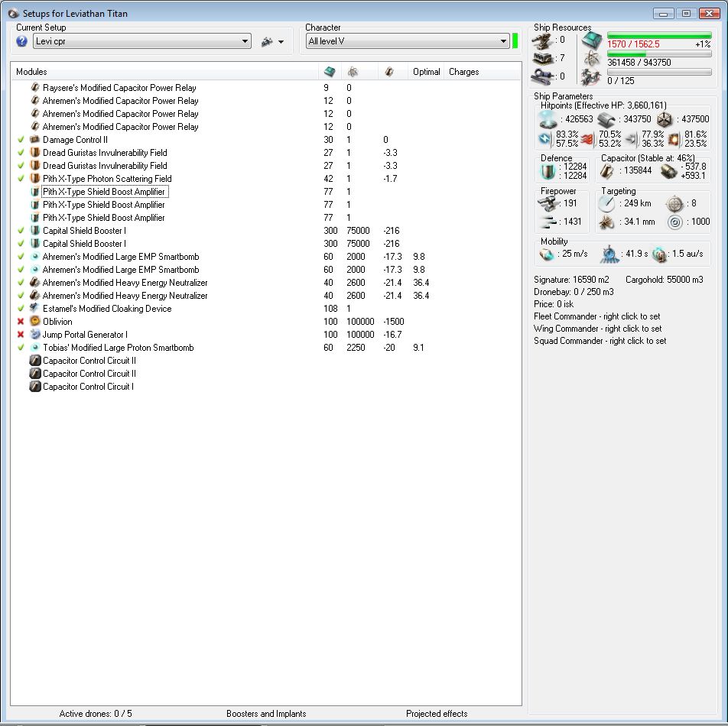Click the Modules column header
Screen dimensions: 728x726
pyautogui.click(x=165, y=72)
